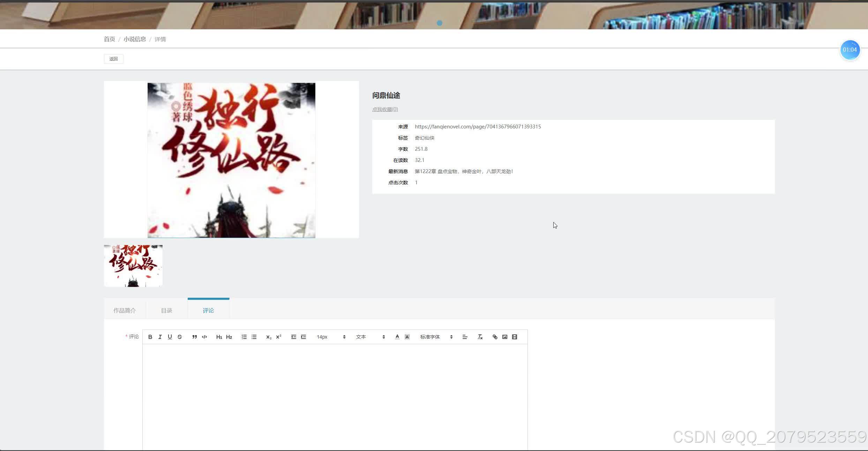868x451 pixels.
Task: Click the 奇幻仙侠 tag value
Action: point(425,138)
